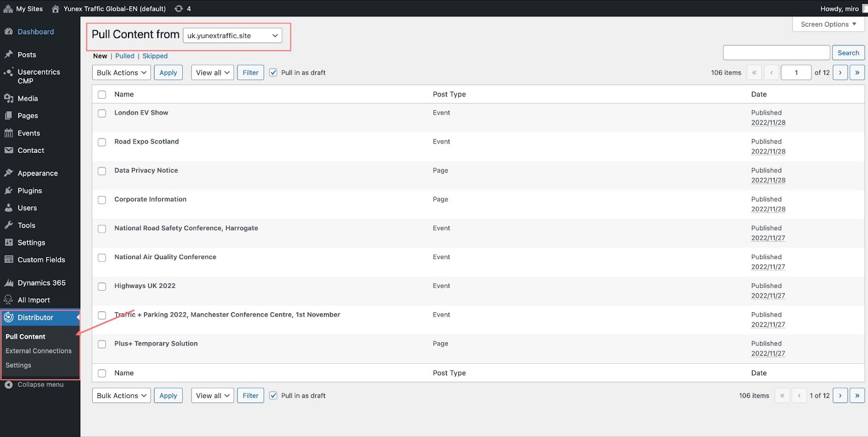Click the Dashboard gauge icon in sidebar
The image size is (868, 437).
[x=9, y=32]
